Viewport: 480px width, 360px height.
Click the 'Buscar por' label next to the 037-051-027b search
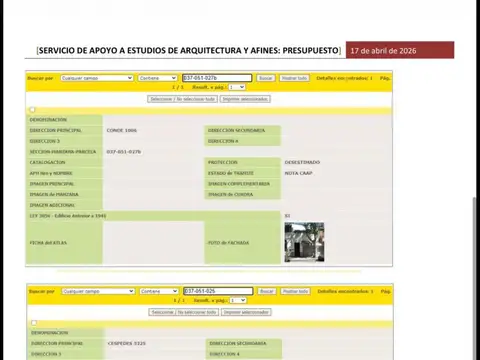[40, 78]
